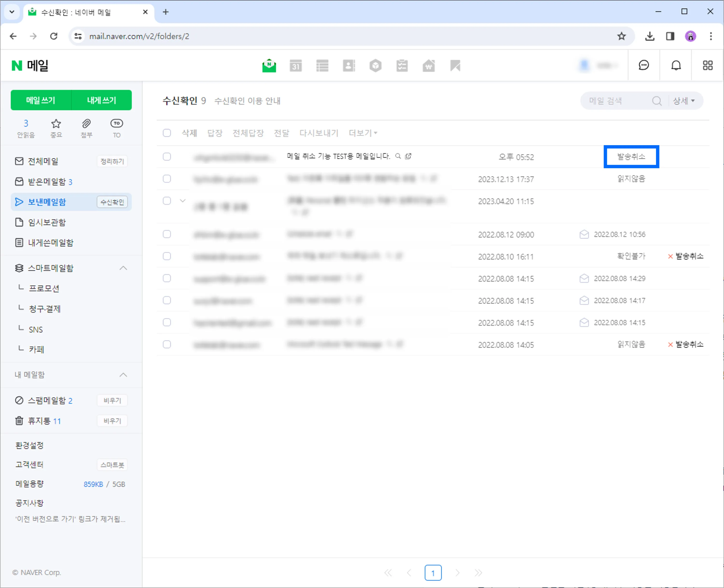Image resolution: width=724 pixels, height=588 pixels.
Task: Open the MYBOX cube icon
Action: pyautogui.click(x=375, y=65)
